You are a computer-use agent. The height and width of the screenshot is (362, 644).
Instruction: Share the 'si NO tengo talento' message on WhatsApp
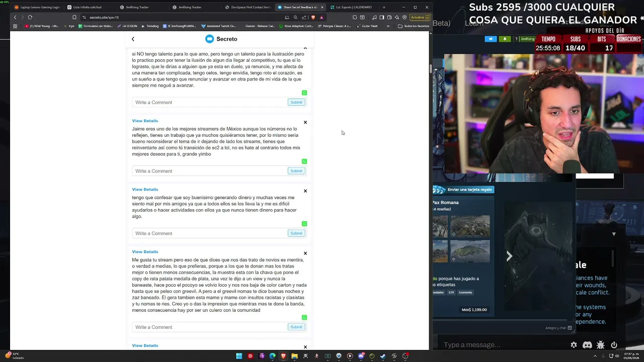[304, 93]
